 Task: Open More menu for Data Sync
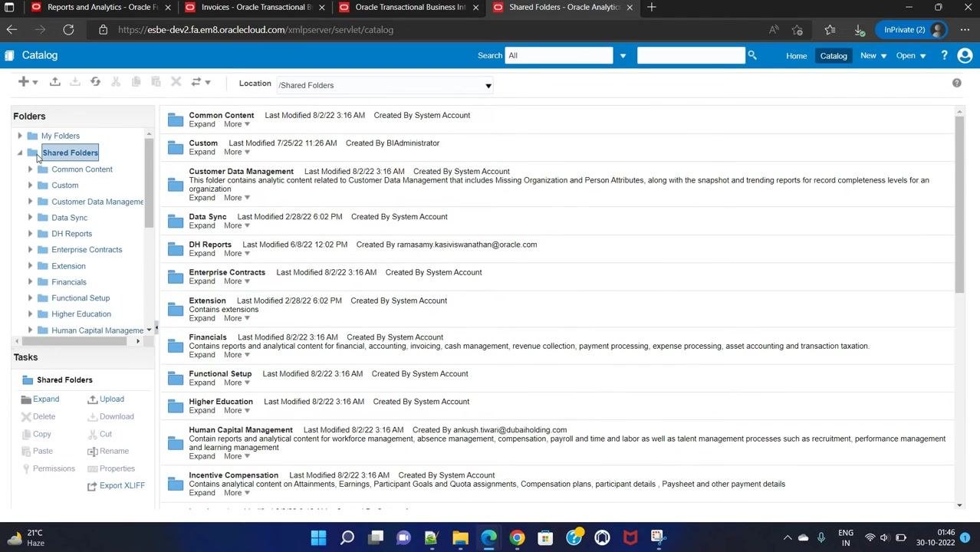[x=237, y=226]
